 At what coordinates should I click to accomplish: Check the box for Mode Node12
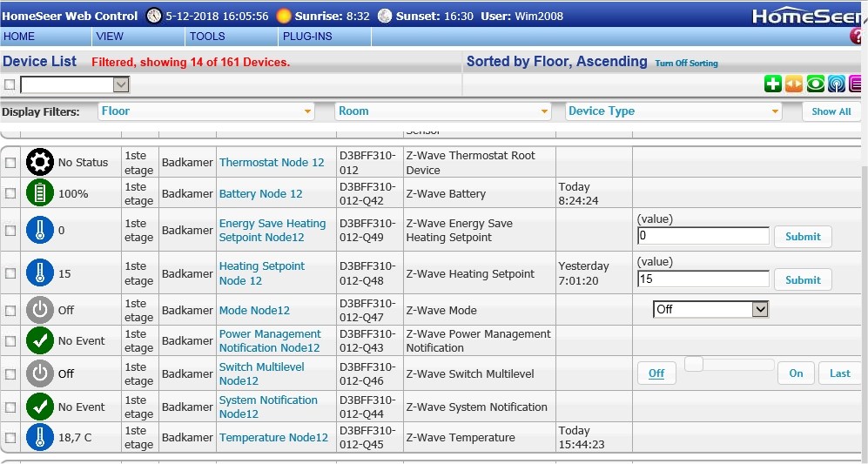pyautogui.click(x=10, y=311)
